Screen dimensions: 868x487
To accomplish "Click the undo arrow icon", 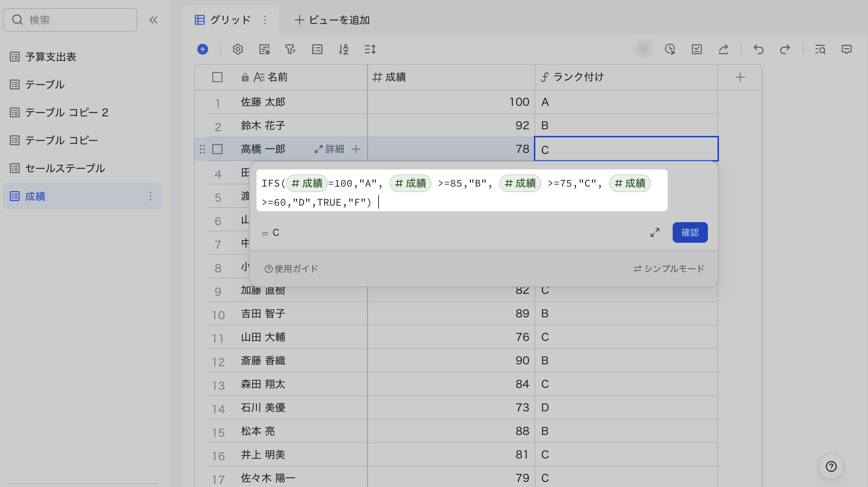I will click(759, 49).
